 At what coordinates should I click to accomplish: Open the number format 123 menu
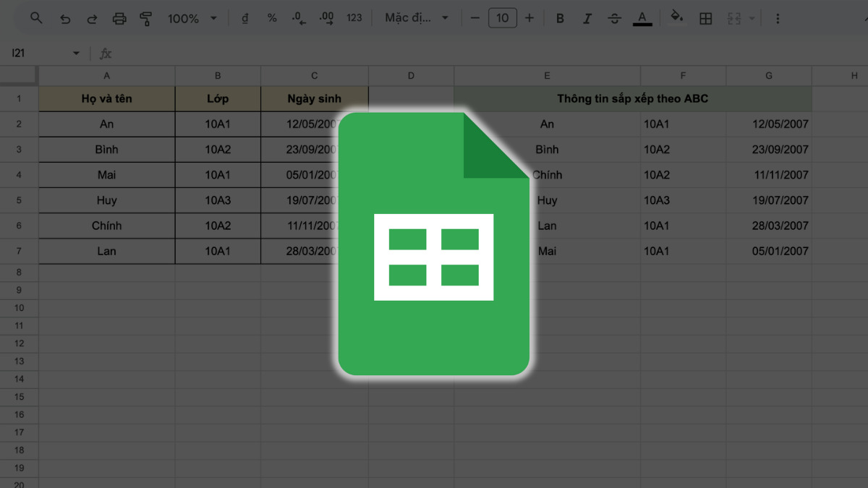click(x=354, y=17)
